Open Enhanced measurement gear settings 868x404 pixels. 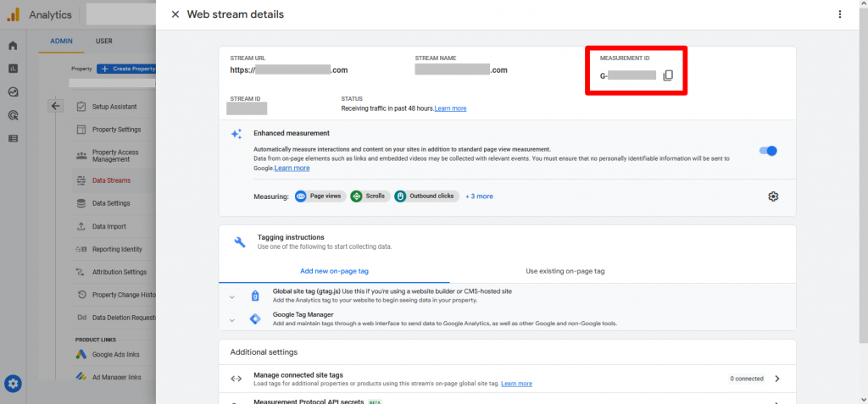773,196
